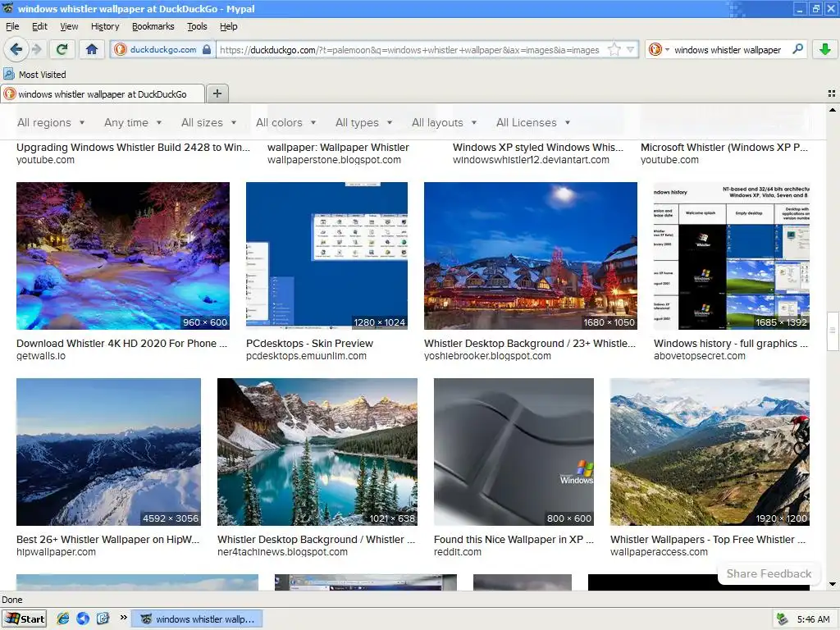Open the mountain biker 1920 × 1200 image

(x=710, y=452)
